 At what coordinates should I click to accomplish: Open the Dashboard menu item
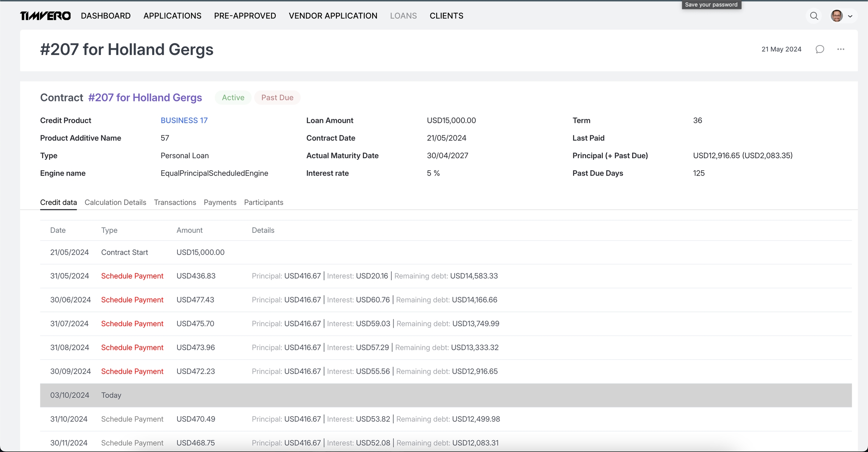(x=105, y=16)
